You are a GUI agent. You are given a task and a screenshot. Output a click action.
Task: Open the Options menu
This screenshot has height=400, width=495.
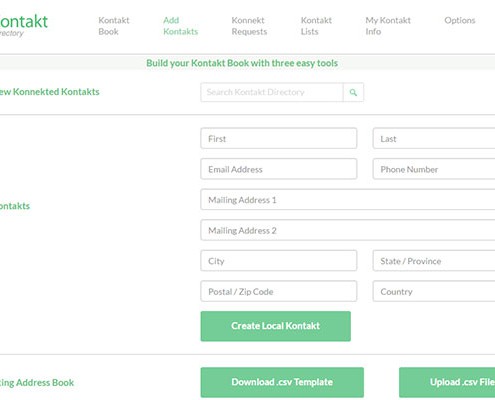click(460, 20)
